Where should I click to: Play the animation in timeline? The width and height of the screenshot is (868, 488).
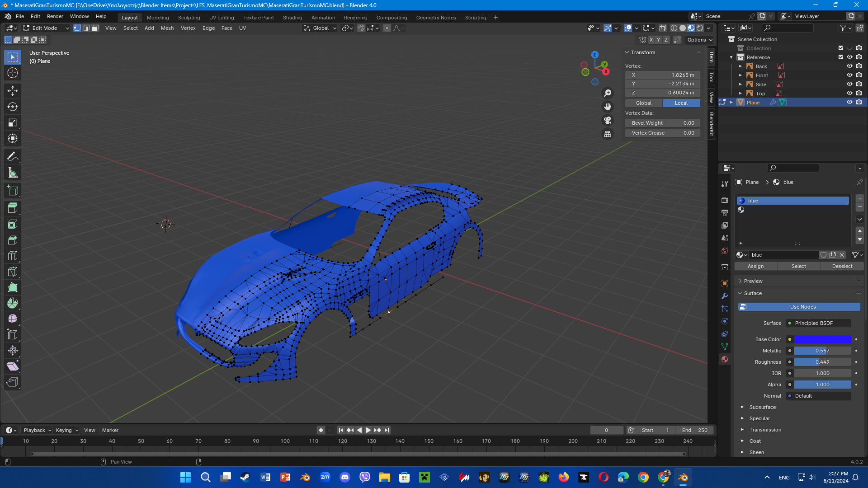(x=368, y=430)
